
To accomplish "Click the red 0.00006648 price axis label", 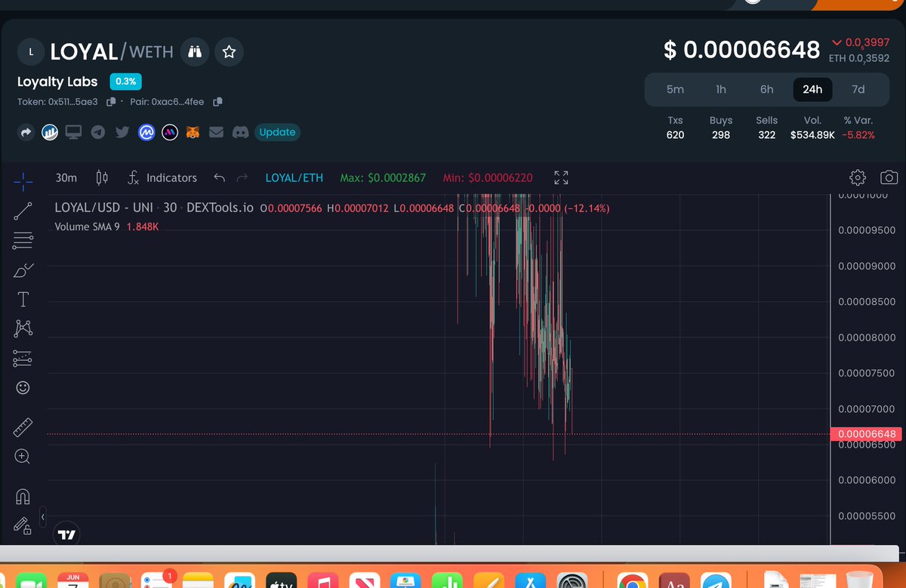I will click(x=866, y=434).
